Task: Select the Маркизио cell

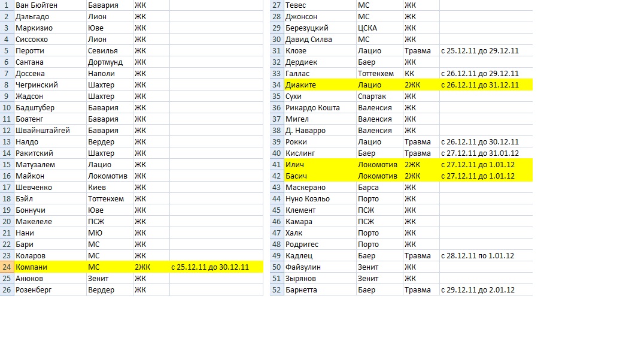Action: tap(50, 28)
